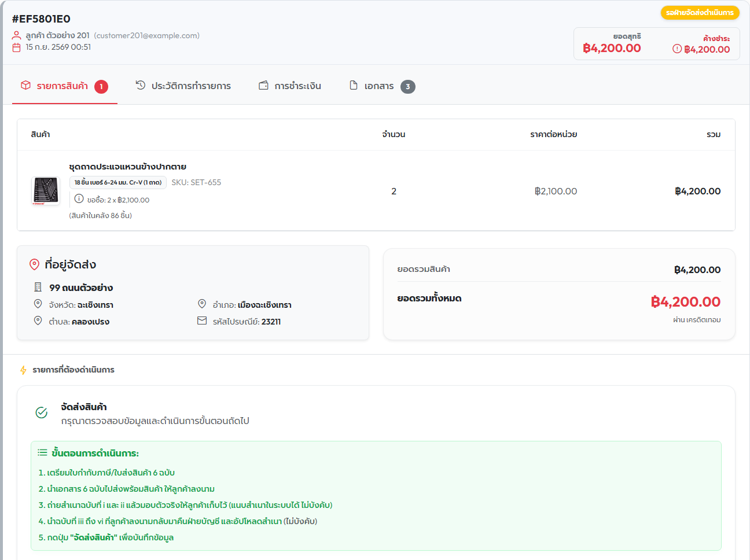Click the customer user icon
Viewport: 750px width, 560px height.
pyautogui.click(x=17, y=35)
